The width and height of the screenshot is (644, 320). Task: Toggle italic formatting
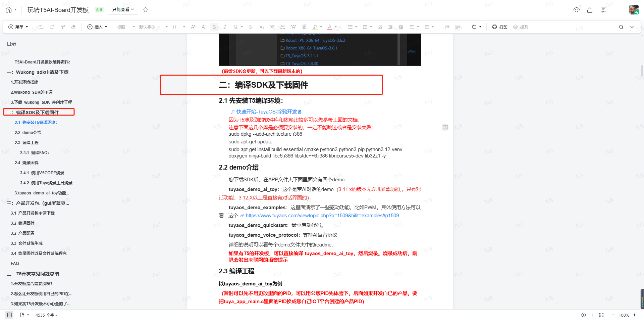click(225, 27)
